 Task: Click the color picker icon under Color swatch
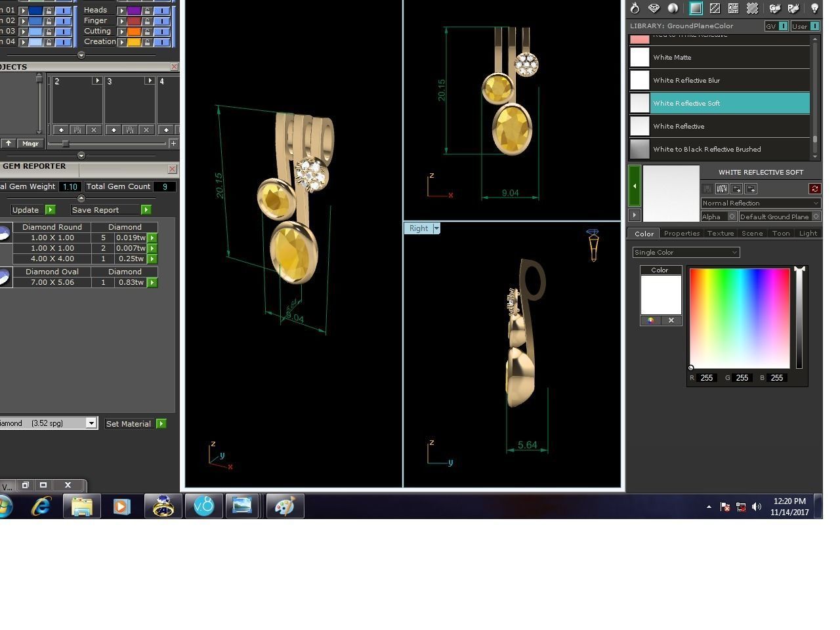click(650, 320)
